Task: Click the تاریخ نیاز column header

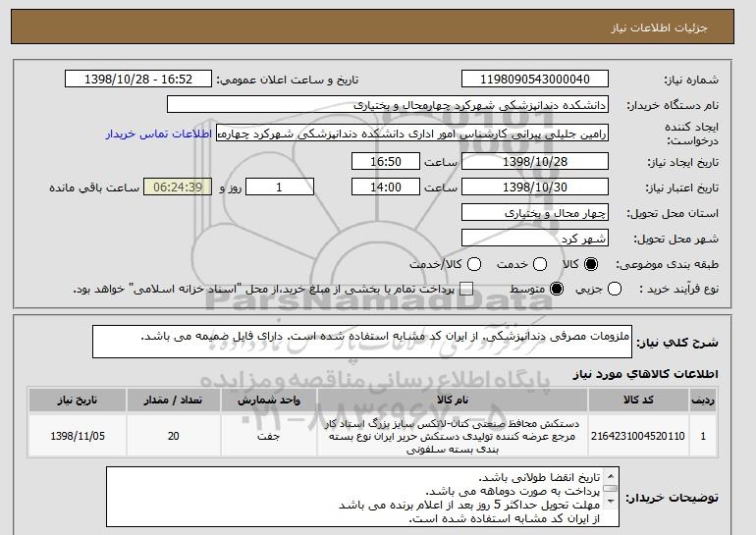Action: pyautogui.click(x=78, y=401)
